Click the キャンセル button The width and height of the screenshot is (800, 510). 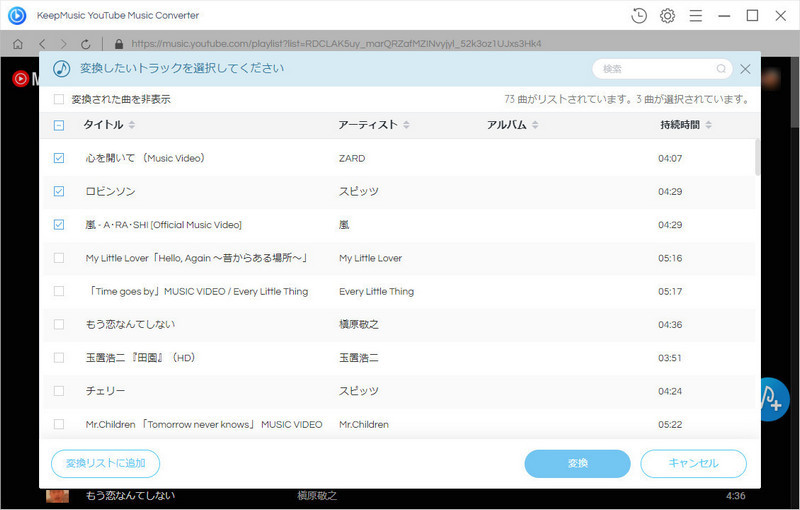pyautogui.click(x=693, y=464)
